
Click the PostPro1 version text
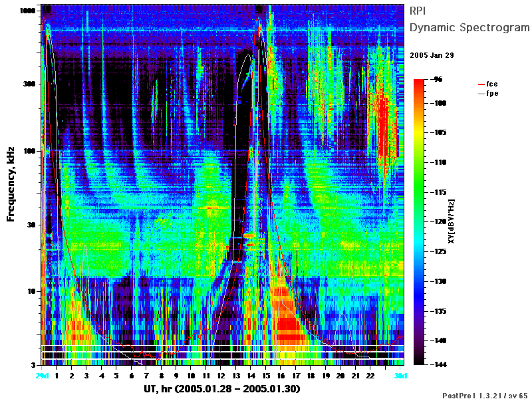[485, 395]
